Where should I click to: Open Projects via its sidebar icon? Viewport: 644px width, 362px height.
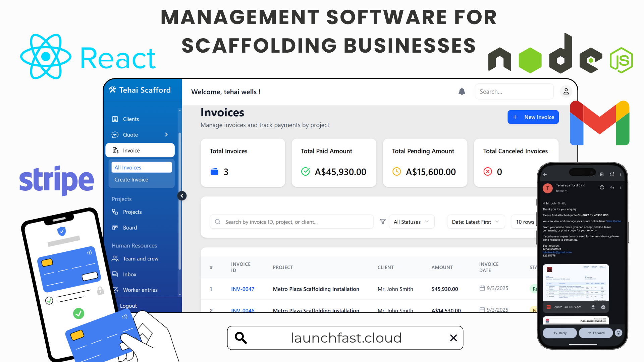(115, 212)
